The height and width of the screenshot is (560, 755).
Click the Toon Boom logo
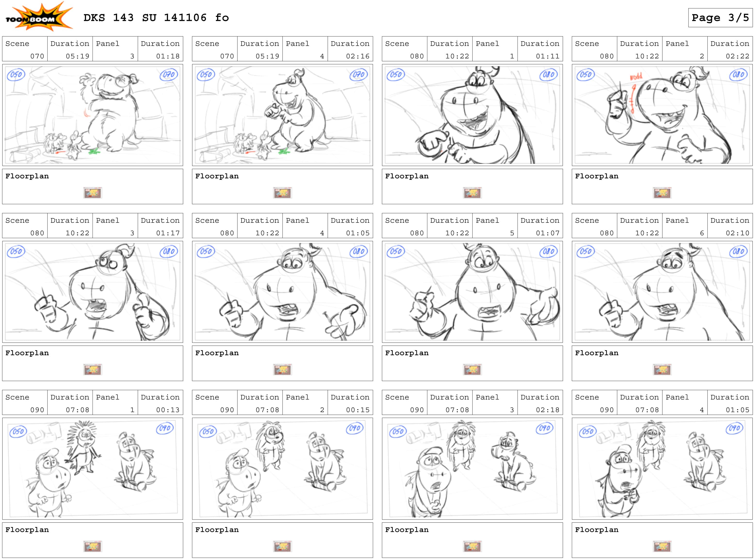tap(39, 16)
